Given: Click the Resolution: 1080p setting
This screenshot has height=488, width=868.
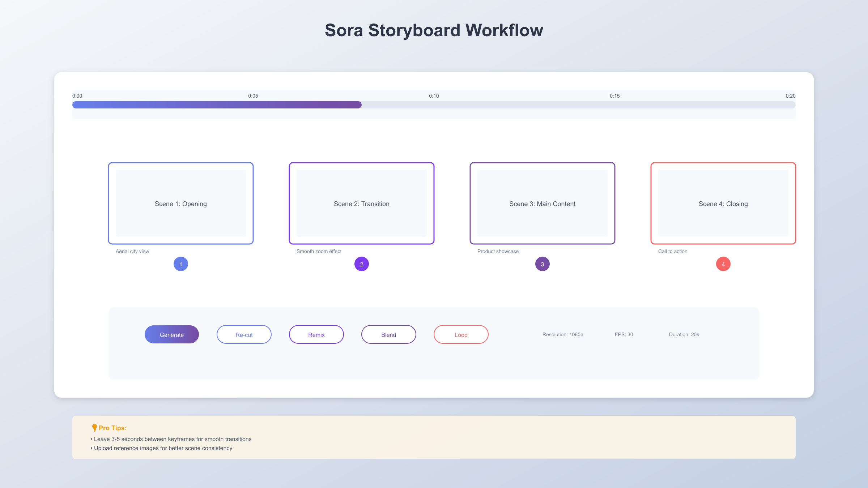Looking at the screenshot, I should coord(563,334).
